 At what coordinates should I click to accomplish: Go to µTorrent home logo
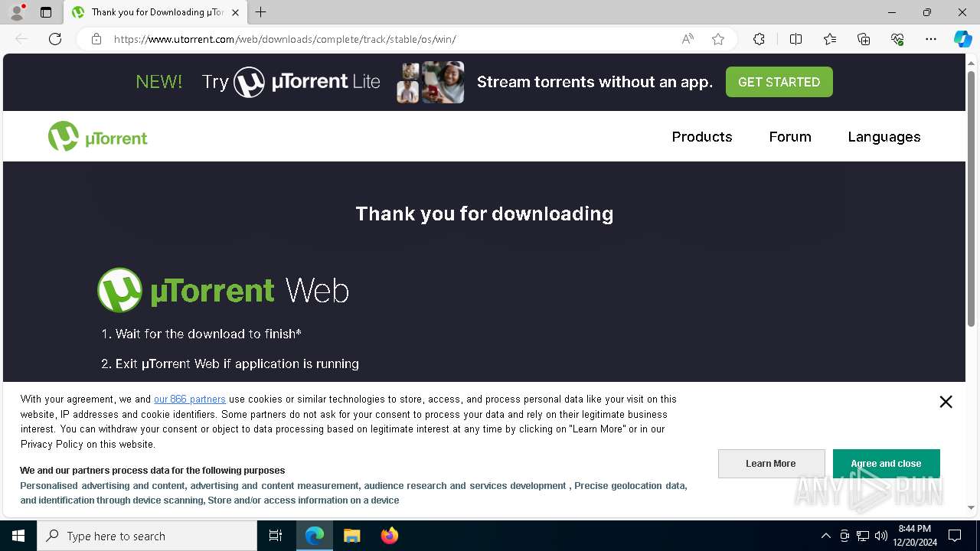point(97,137)
